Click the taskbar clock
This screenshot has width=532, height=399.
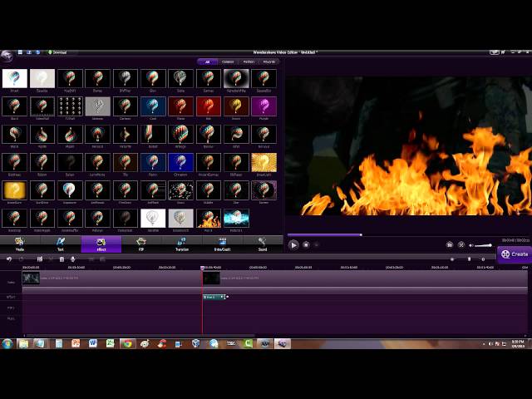(x=518, y=343)
